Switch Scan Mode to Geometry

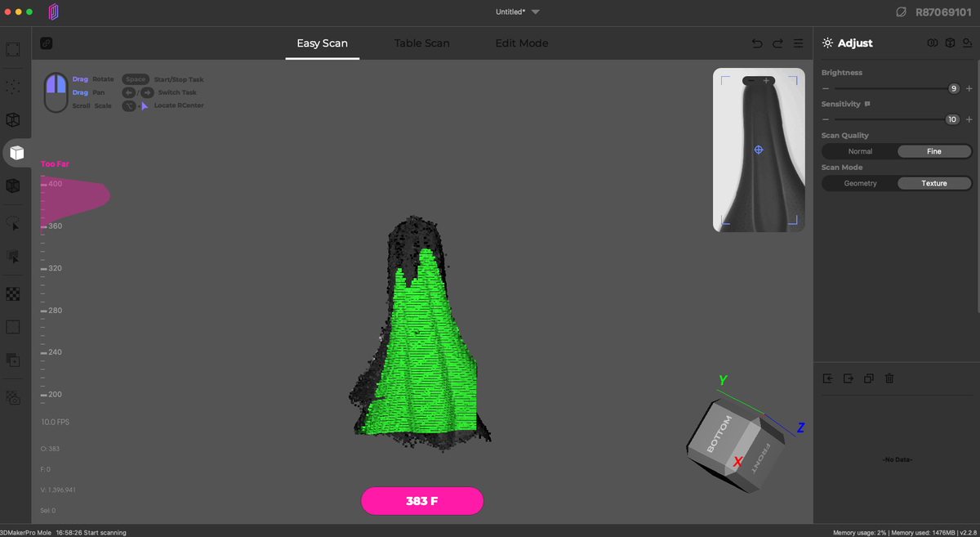tap(861, 183)
